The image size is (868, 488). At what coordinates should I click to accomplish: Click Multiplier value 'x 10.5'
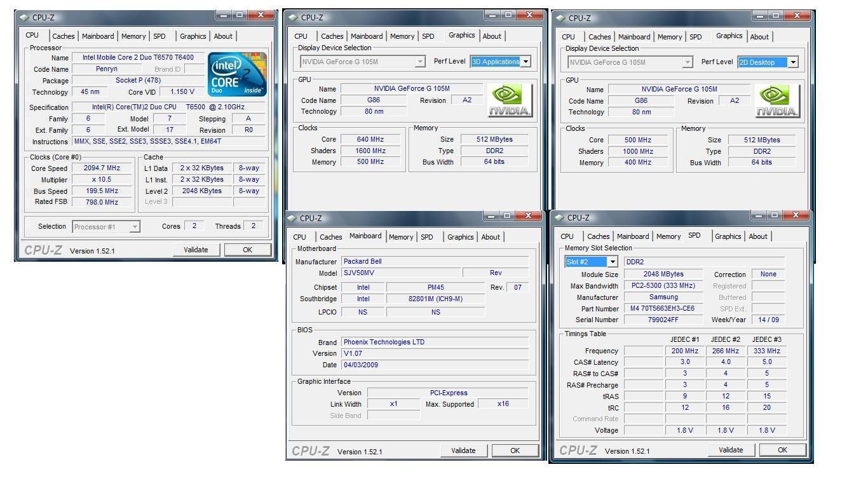coord(102,180)
